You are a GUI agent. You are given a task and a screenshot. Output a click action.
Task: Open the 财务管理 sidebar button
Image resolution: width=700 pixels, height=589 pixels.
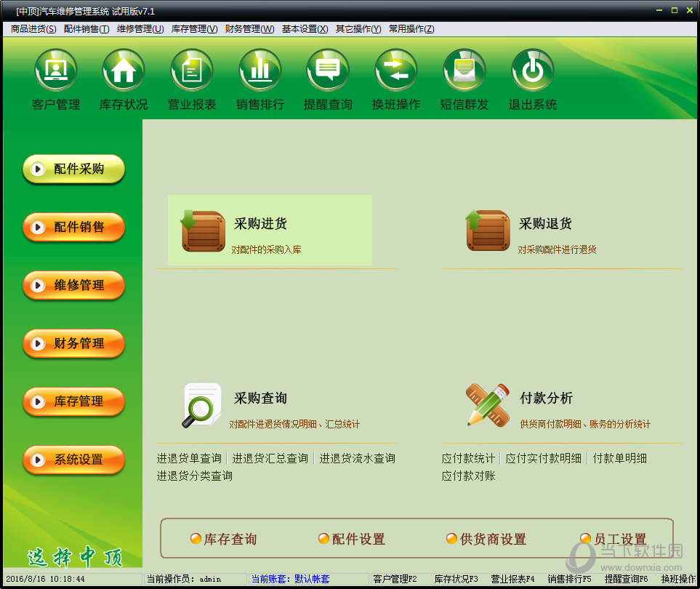(x=73, y=343)
